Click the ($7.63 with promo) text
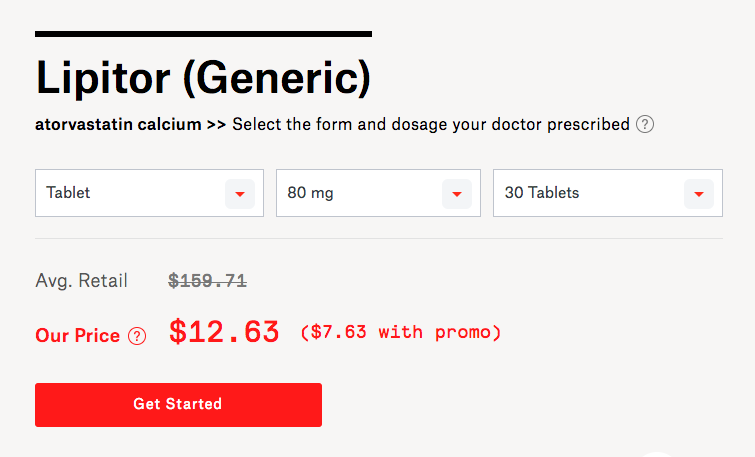 tap(401, 332)
